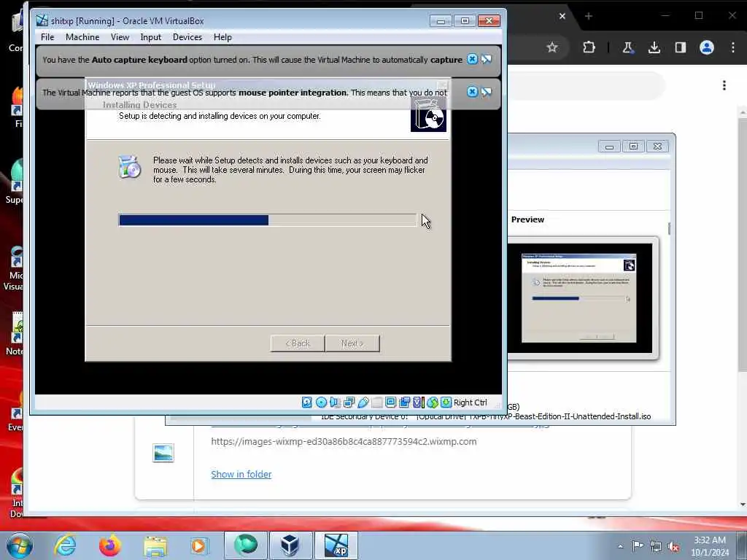This screenshot has height=560, width=747.
Task: Open the Machine menu
Action: [82, 37]
